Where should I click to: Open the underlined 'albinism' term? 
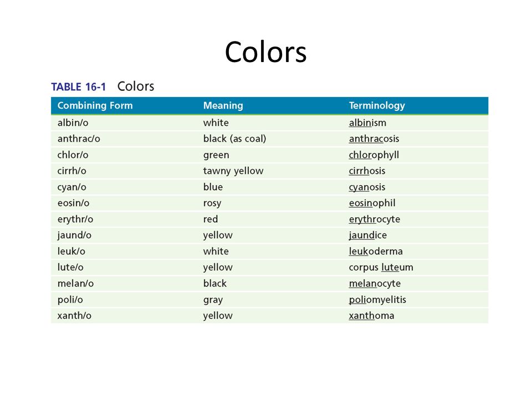[367, 122]
